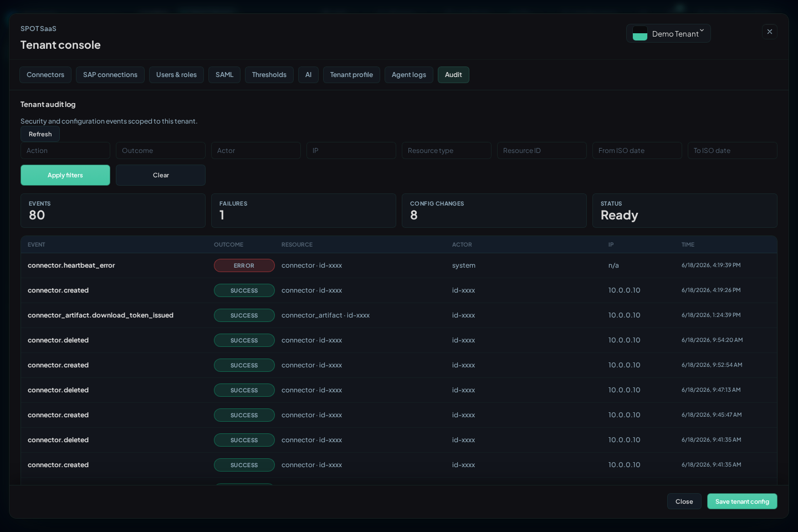Image resolution: width=798 pixels, height=532 pixels.
Task: Clear the audit log filters
Action: click(161, 175)
